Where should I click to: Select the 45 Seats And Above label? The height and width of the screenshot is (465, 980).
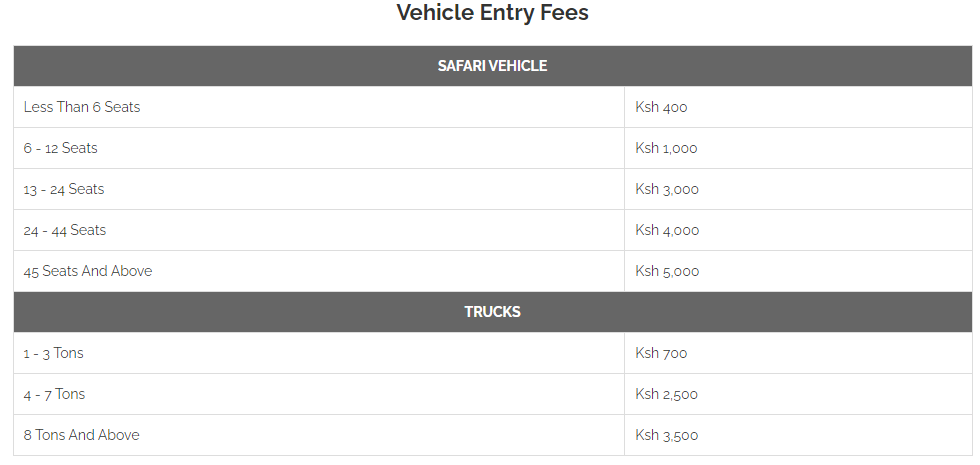88,271
